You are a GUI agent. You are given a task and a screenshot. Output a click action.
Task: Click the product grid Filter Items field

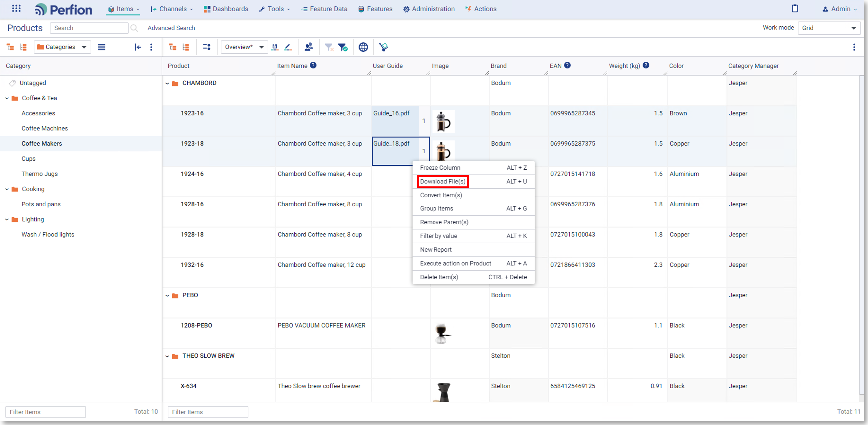click(208, 412)
